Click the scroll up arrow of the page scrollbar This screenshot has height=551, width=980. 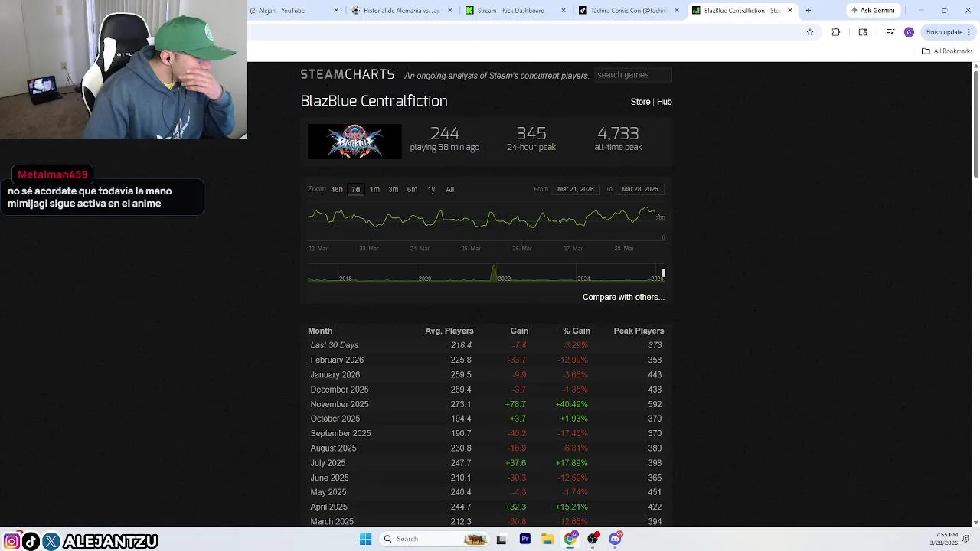click(975, 66)
